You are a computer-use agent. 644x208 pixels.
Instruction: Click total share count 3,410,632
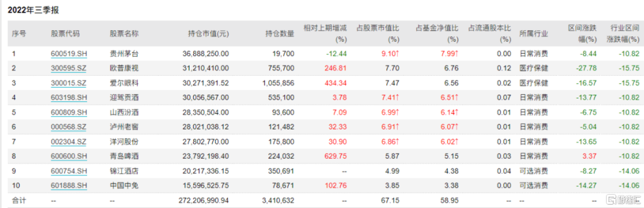[279, 200]
